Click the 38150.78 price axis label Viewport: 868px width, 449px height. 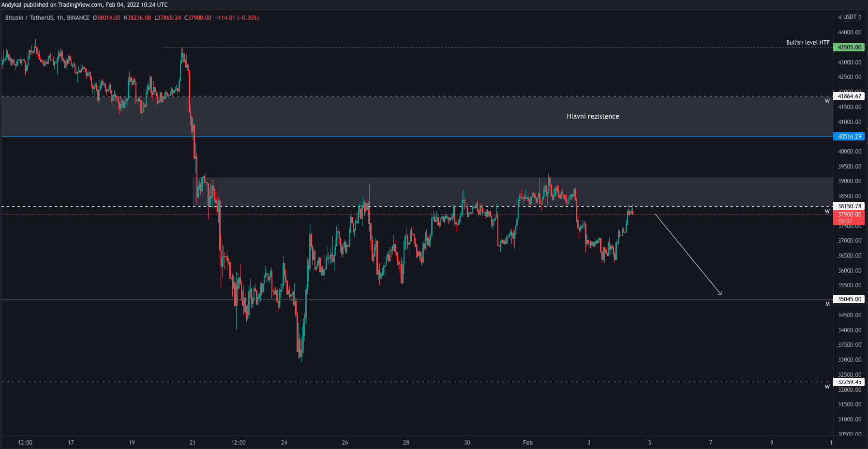[x=849, y=206]
